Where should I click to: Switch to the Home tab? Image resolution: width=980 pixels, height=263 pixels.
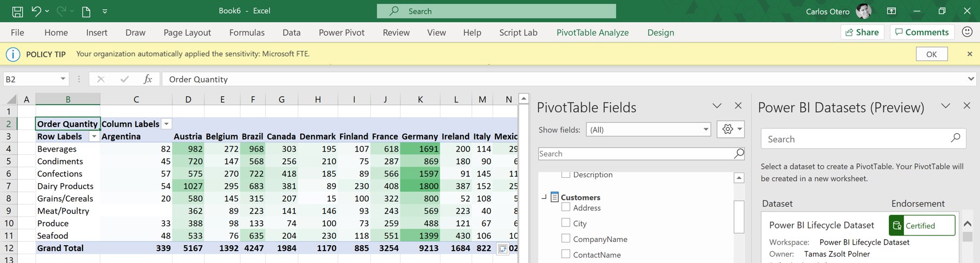coord(56,32)
